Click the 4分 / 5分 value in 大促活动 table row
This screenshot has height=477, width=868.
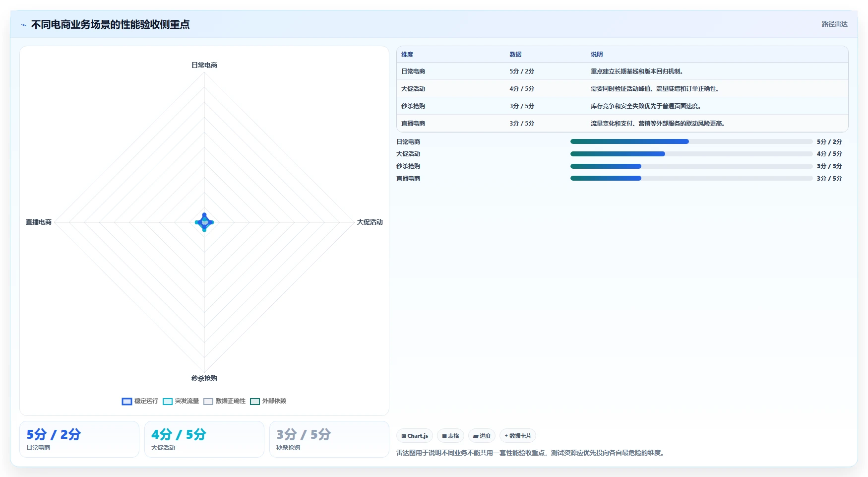point(522,89)
